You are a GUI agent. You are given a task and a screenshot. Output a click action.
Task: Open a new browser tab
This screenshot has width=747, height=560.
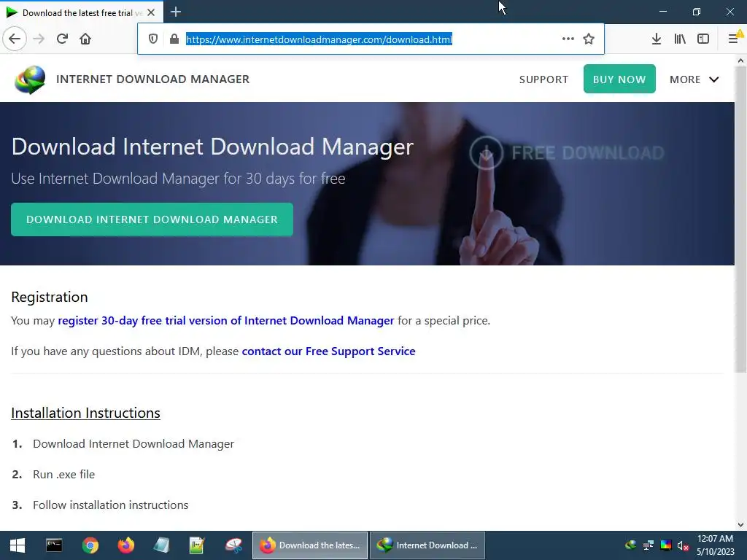point(176,12)
